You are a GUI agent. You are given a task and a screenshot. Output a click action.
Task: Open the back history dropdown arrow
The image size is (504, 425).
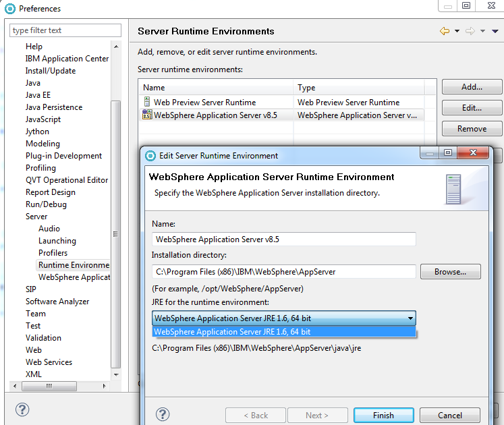[457, 31]
